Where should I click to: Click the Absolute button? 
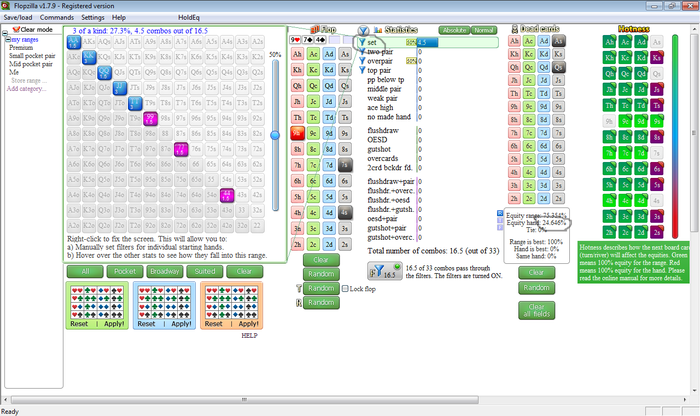click(454, 30)
